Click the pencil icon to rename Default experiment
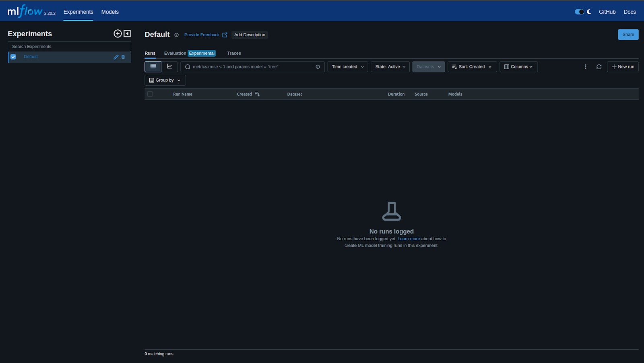This screenshot has height=363, width=644. point(116,57)
